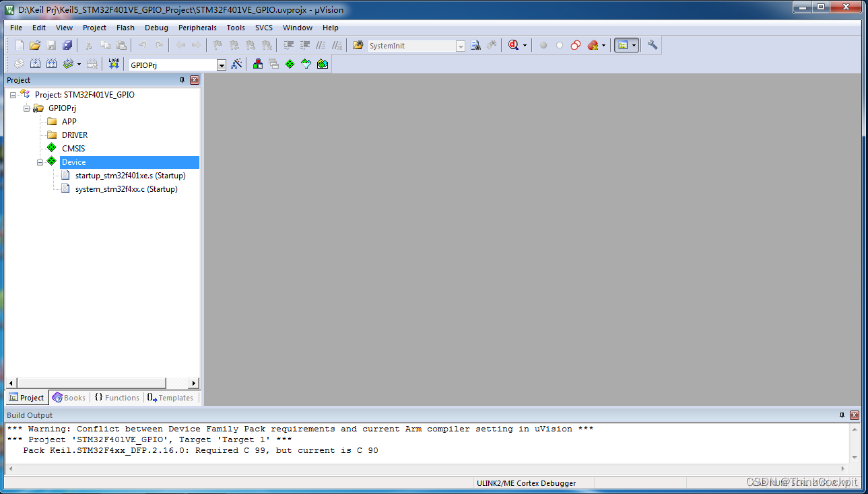Click the Find icon beside the SystemInit box

[475, 45]
